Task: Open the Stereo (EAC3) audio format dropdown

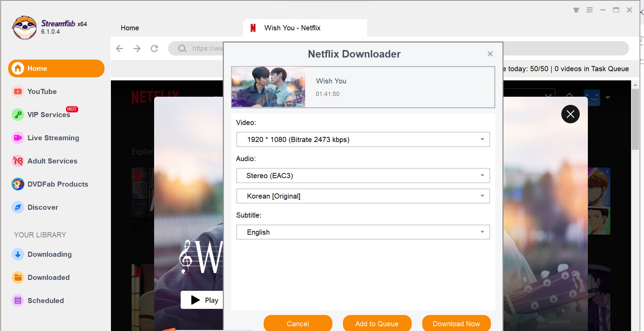Action: [x=363, y=176]
